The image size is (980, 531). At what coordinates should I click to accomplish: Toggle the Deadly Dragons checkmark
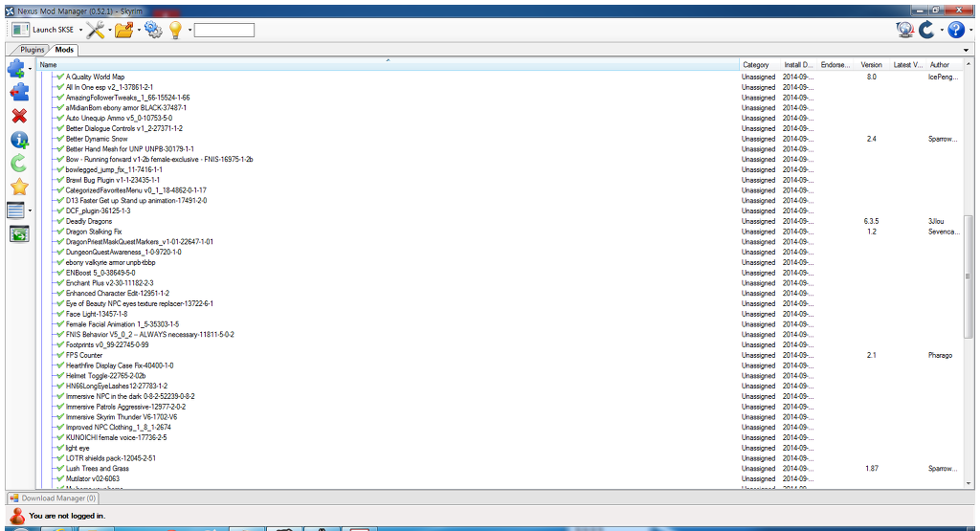(60, 221)
